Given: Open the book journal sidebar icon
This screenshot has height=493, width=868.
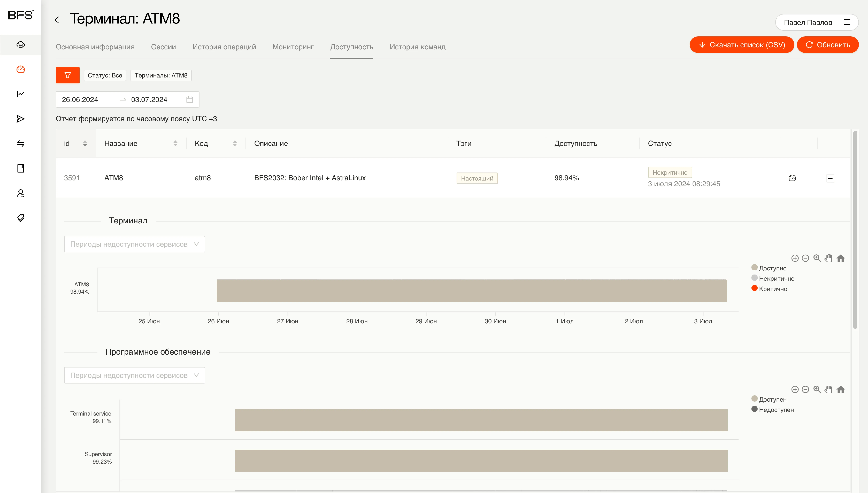Looking at the screenshot, I should point(21,168).
